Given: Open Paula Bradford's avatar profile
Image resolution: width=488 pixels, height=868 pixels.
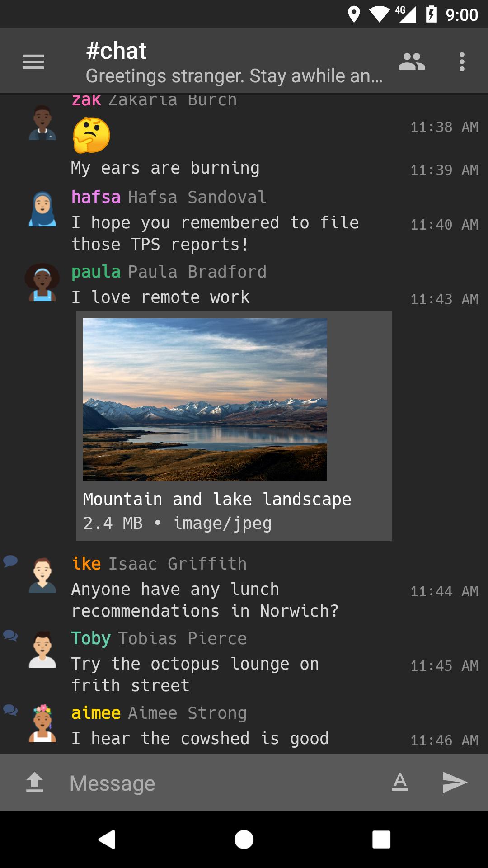Looking at the screenshot, I should click(42, 283).
